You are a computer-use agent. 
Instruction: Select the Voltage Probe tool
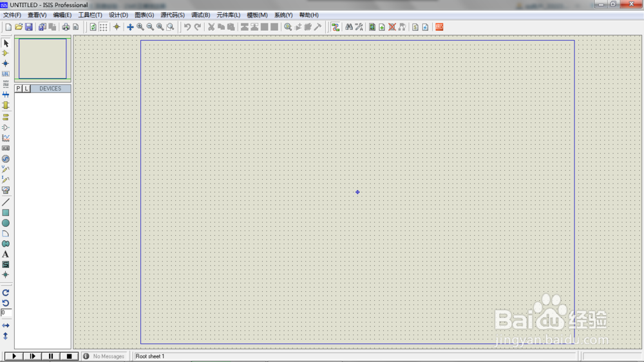[x=6, y=169]
